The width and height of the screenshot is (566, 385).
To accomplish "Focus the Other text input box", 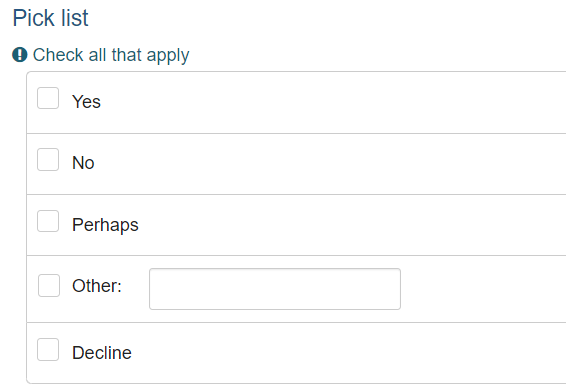I will [x=275, y=289].
